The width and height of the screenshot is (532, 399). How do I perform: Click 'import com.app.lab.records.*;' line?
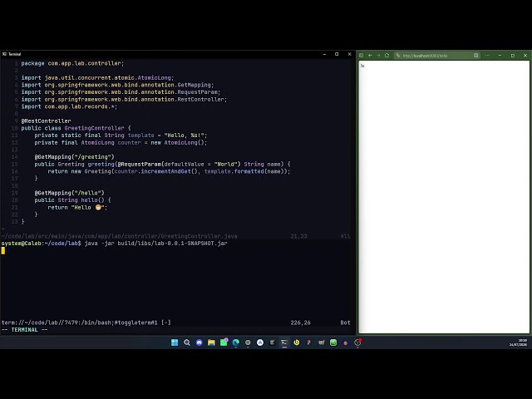click(x=69, y=106)
